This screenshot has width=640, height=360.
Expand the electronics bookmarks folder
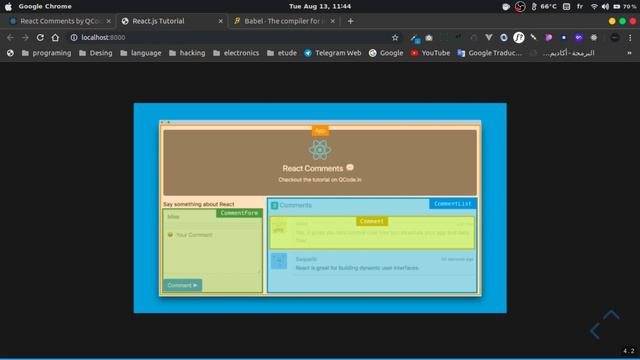(x=236, y=53)
